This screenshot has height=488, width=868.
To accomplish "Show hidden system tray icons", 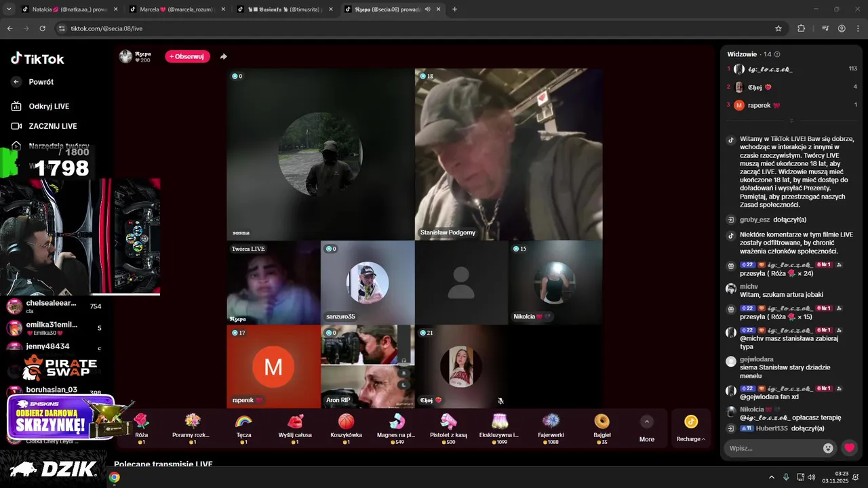I will pos(772,477).
